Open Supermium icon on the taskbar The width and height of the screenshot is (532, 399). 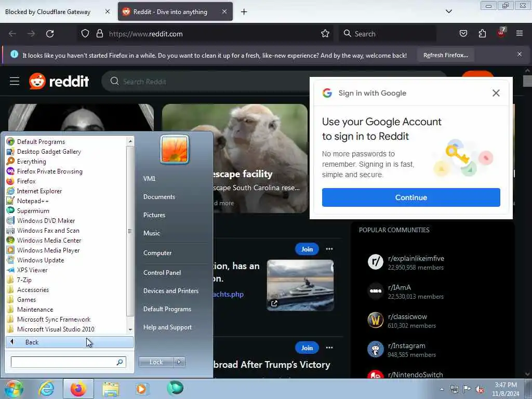pos(175,388)
